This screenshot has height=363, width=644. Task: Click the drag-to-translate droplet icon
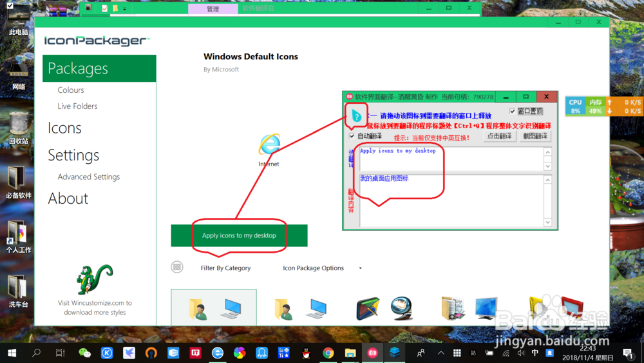356,115
